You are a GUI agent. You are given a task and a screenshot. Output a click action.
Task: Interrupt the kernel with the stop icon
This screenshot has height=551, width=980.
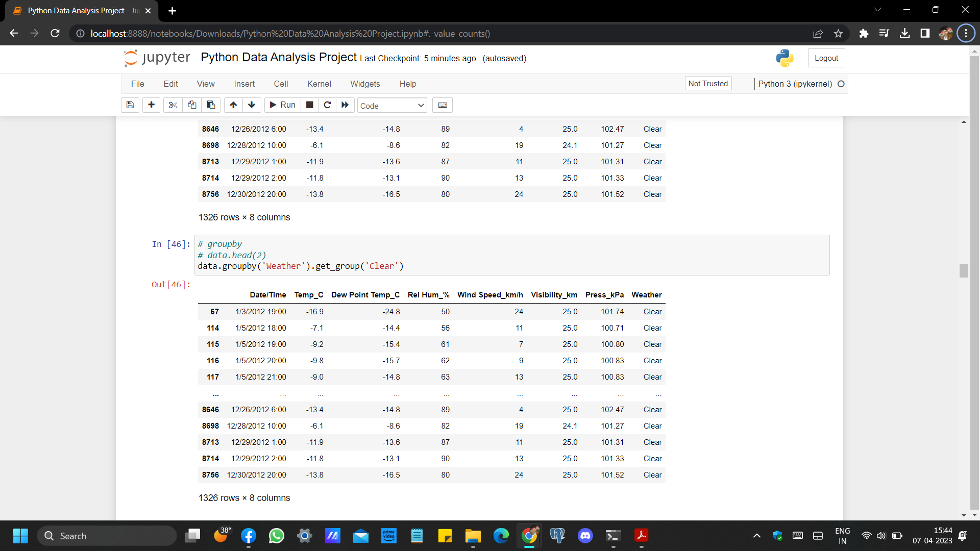pos(309,105)
